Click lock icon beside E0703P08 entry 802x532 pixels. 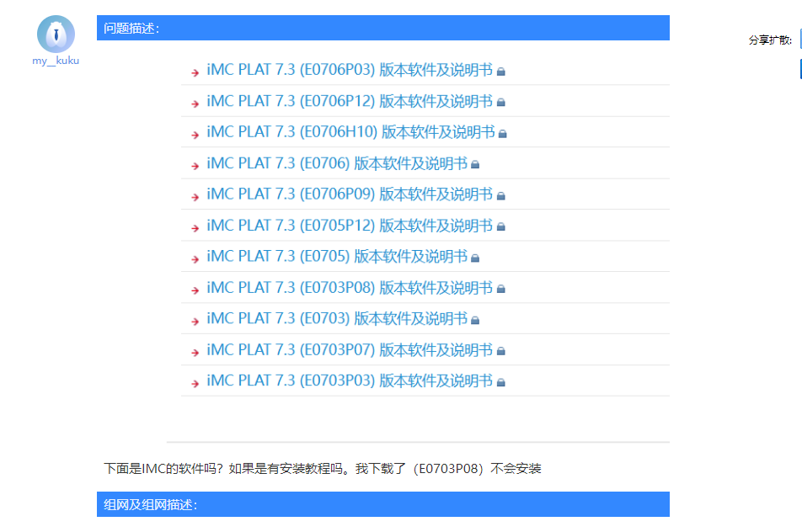(500, 290)
